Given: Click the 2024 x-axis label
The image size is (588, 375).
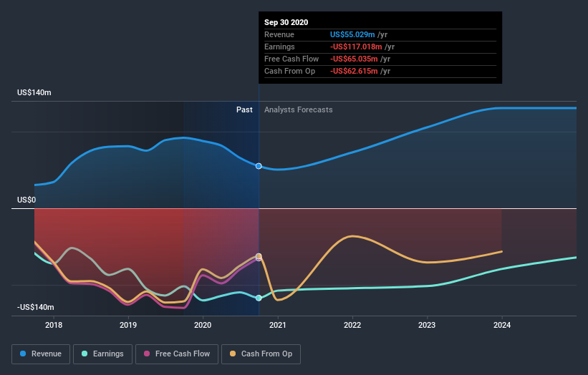Looking at the screenshot, I should [502, 325].
